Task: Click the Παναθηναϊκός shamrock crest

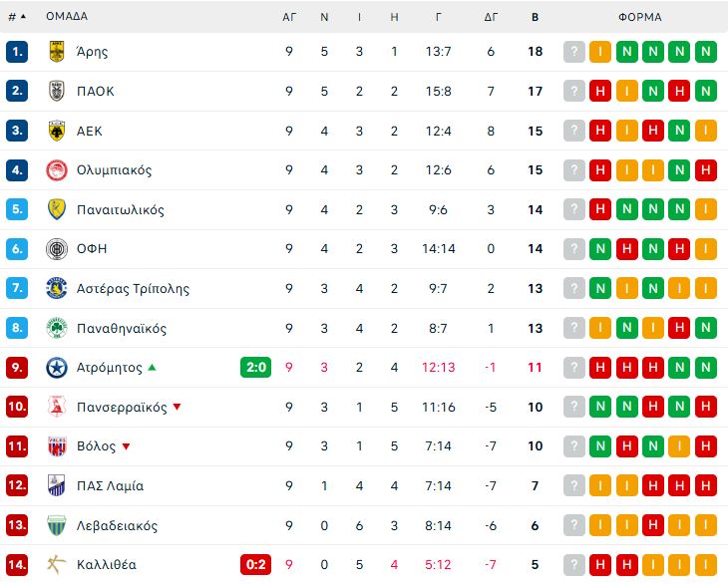Action: [x=57, y=329]
